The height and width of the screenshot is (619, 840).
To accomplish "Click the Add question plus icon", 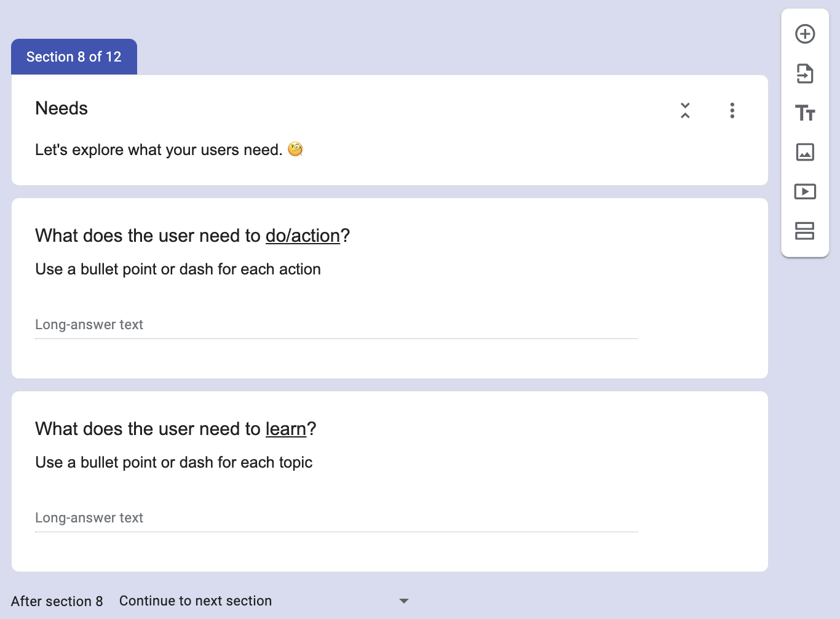I will (x=805, y=34).
